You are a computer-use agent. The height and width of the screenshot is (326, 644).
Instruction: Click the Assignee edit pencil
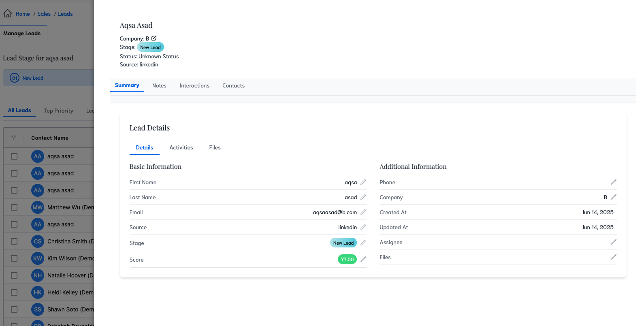613,242
